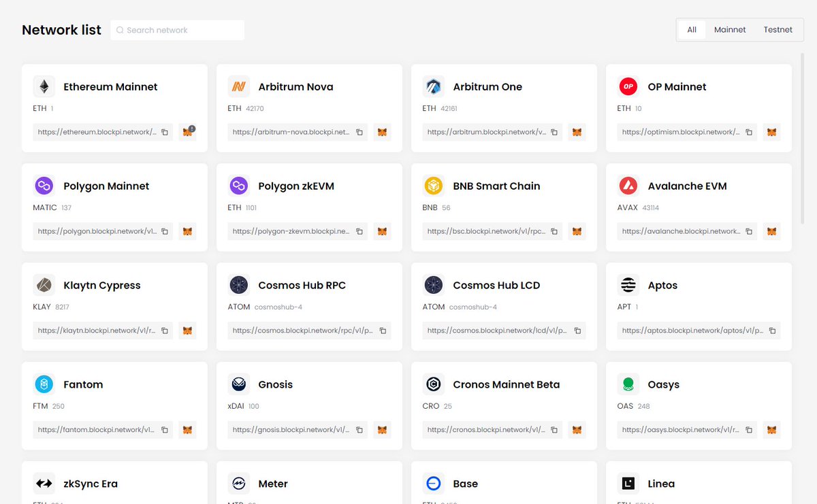817x504 pixels.
Task: Add Klaytn Cypress to MetaMask
Action: pos(188,331)
